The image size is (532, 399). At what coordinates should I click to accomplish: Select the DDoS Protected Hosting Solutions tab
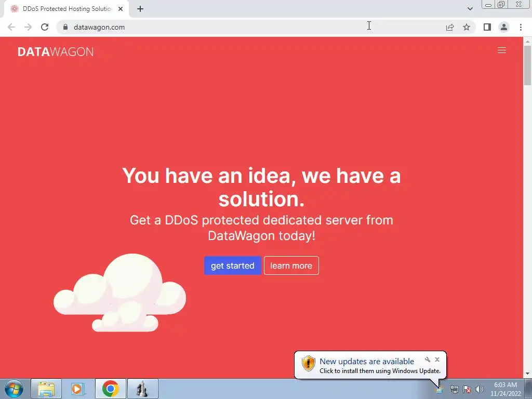66,9
